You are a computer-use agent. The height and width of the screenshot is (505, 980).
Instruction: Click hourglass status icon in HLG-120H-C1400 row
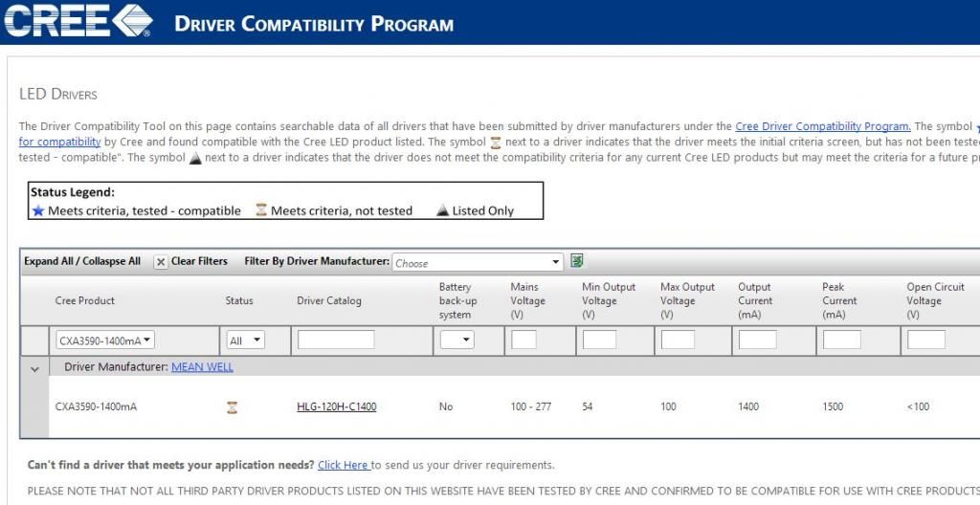pyautogui.click(x=232, y=407)
